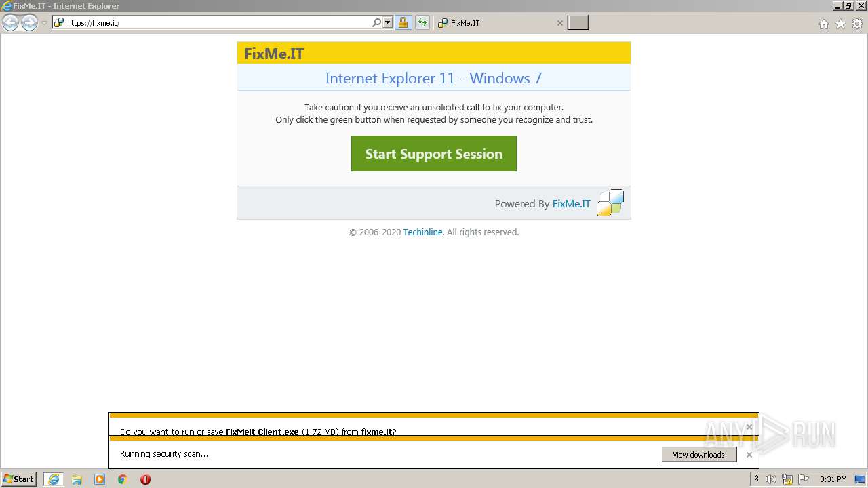Select the FixMe.IT browser tab
The image size is (868, 488).
tap(499, 22)
